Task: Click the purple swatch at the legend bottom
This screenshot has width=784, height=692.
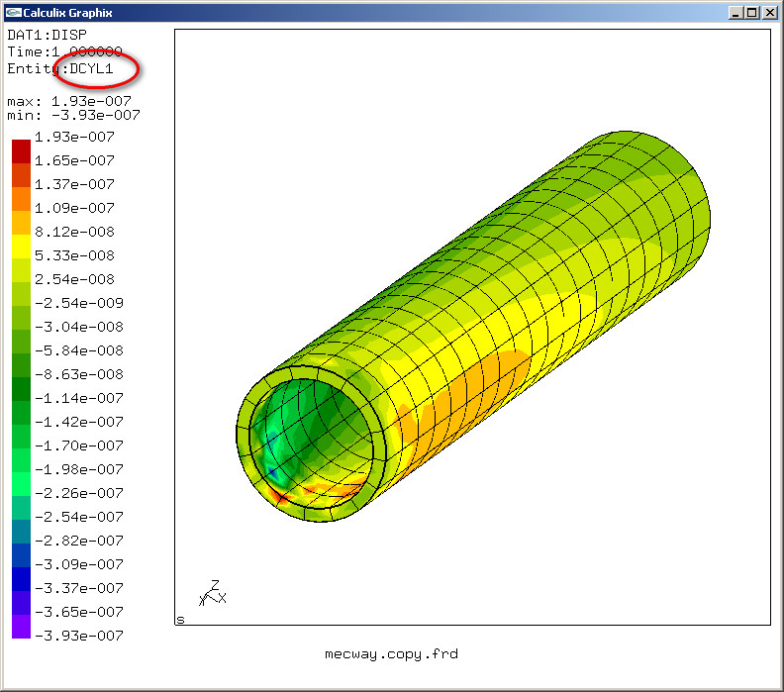Action: pos(21,627)
